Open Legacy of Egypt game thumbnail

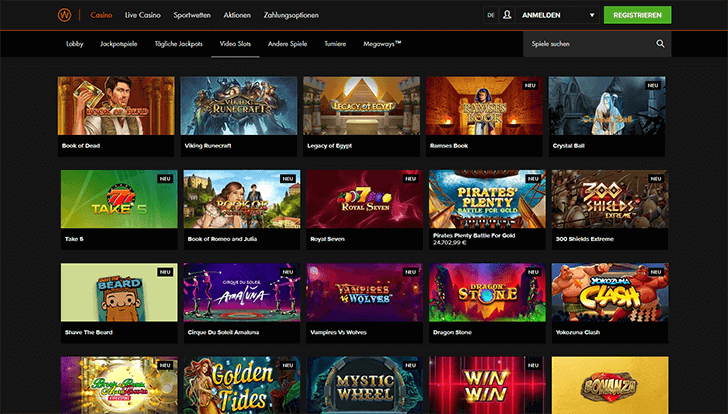(x=362, y=106)
